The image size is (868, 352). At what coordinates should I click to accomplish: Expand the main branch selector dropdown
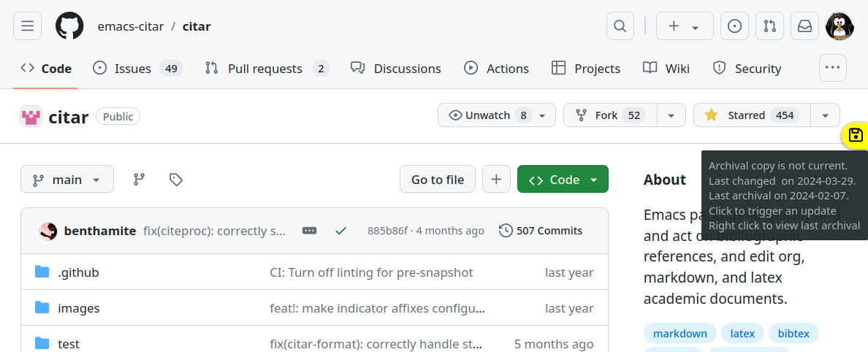coord(67,180)
